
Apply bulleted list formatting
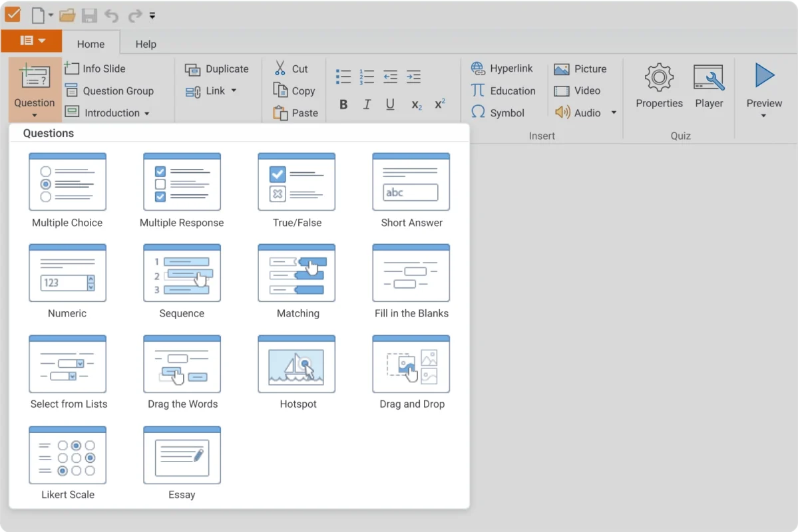(343, 76)
